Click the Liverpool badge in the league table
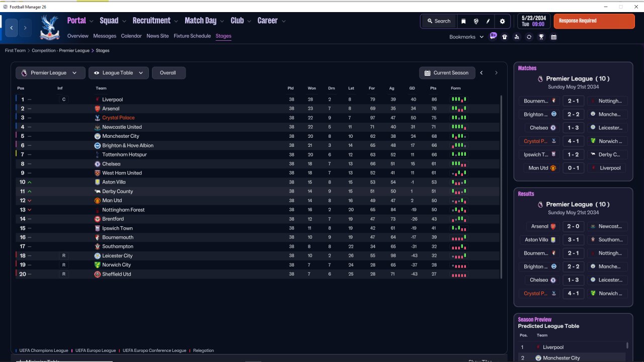This screenshot has width=644, height=362. [x=98, y=100]
